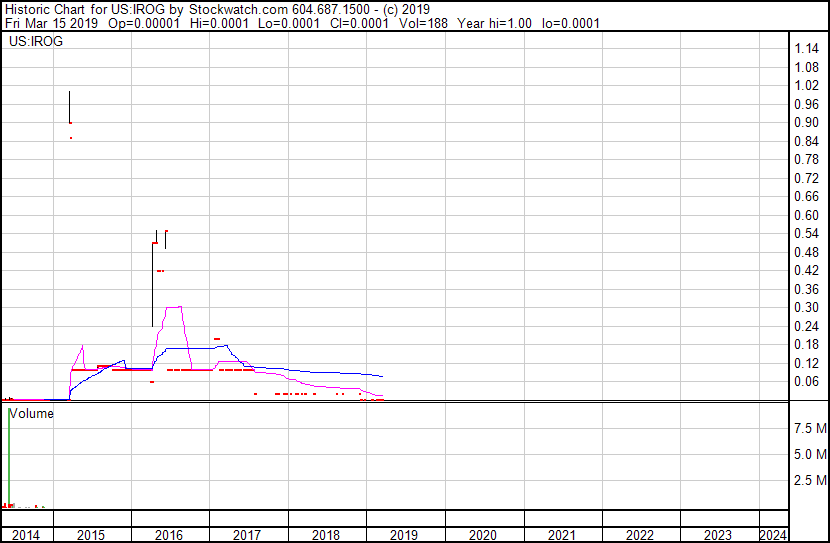Viewport: 830px width, 543px height.
Task: Jump to 2019 on the time axis
Action: pyautogui.click(x=404, y=535)
